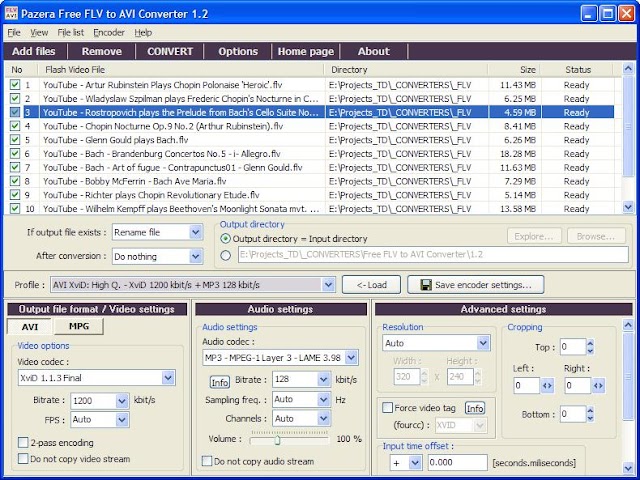
Task: Open the Channels Auto dropdown
Action: (x=324, y=418)
